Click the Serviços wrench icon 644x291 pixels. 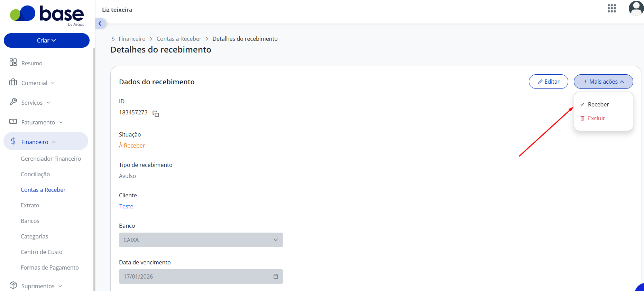click(x=13, y=102)
